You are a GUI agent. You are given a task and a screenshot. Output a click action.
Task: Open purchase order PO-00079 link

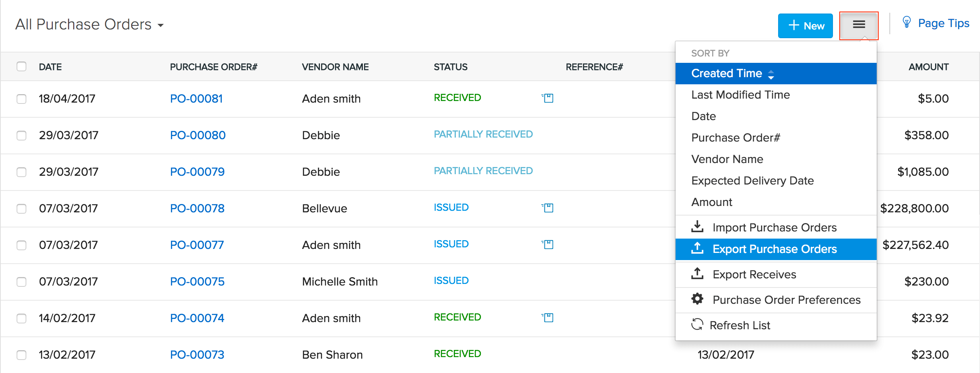click(197, 172)
